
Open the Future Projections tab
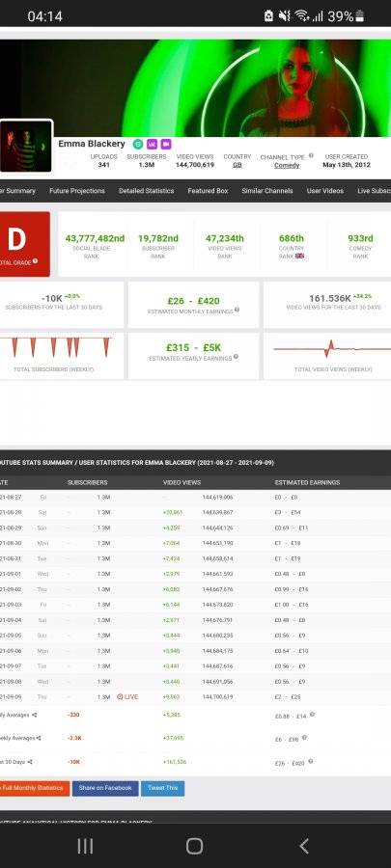pos(77,190)
